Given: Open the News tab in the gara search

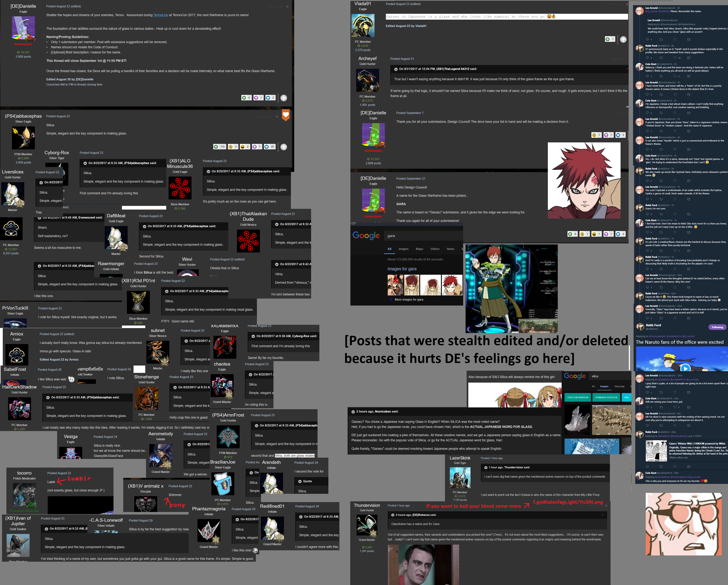Looking at the screenshot, I should coord(451,249).
